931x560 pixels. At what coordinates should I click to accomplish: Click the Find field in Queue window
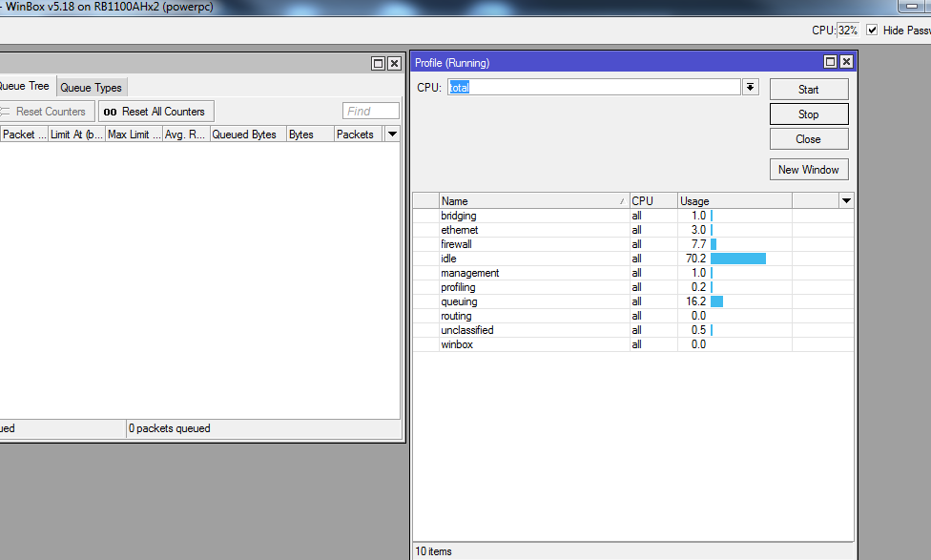tap(370, 111)
